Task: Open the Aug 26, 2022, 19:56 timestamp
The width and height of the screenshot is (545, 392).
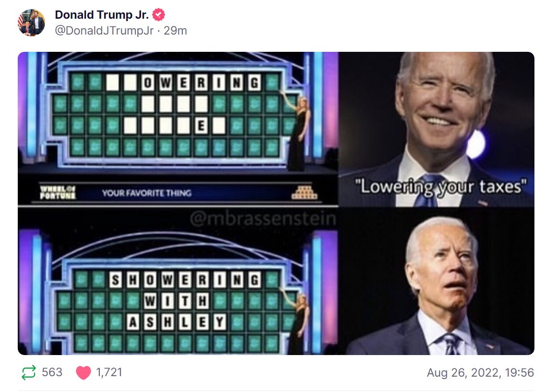Action: pos(480,372)
